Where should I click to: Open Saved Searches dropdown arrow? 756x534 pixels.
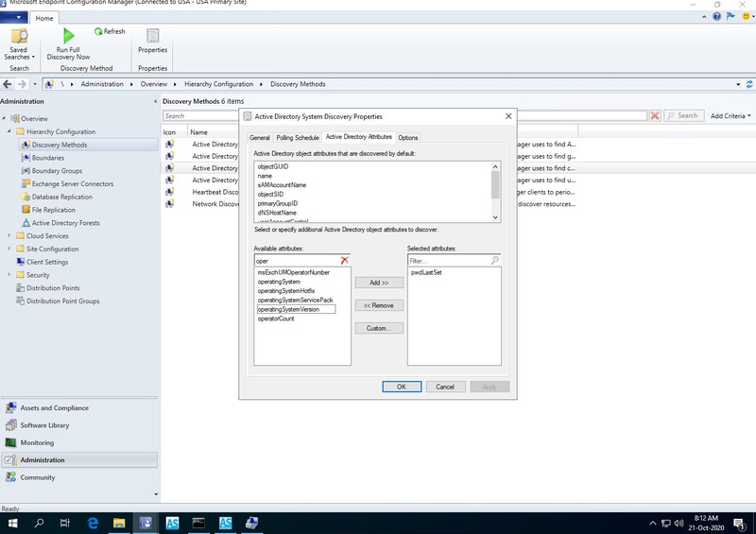pos(33,57)
